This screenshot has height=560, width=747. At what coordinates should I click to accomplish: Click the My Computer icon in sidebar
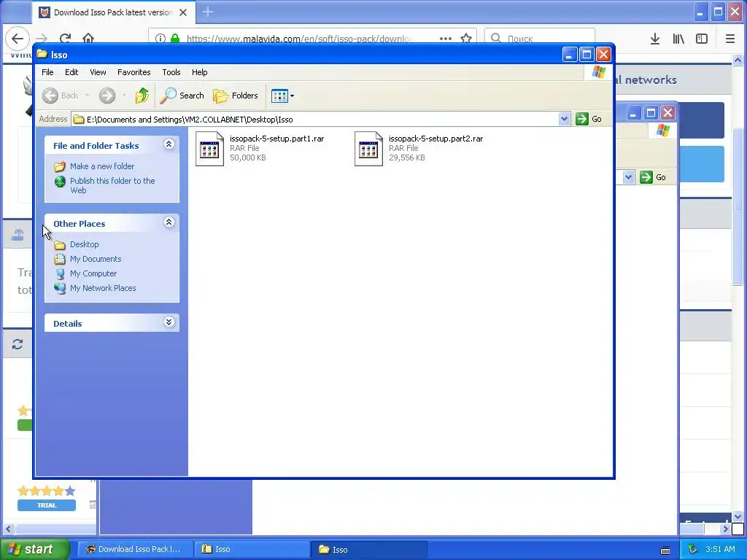click(60, 274)
